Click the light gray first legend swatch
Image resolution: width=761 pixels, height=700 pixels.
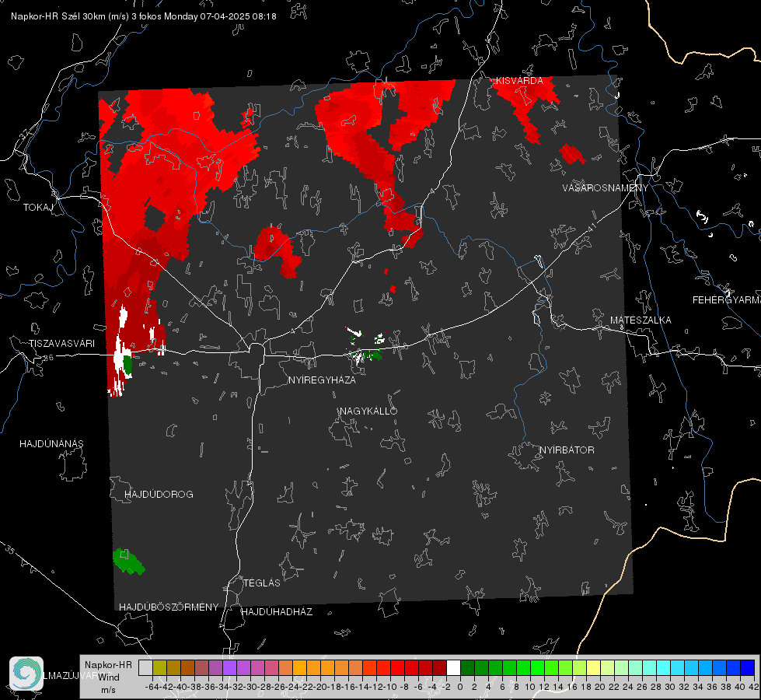[145, 668]
